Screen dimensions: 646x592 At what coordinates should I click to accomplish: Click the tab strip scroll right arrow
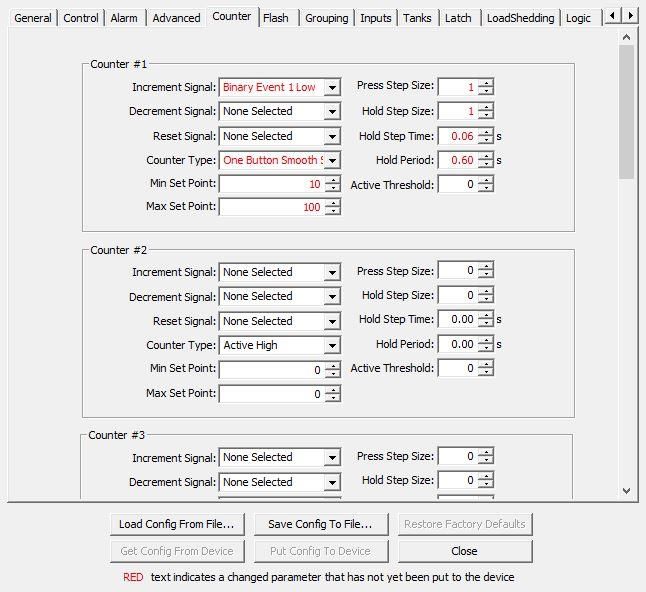(630, 16)
